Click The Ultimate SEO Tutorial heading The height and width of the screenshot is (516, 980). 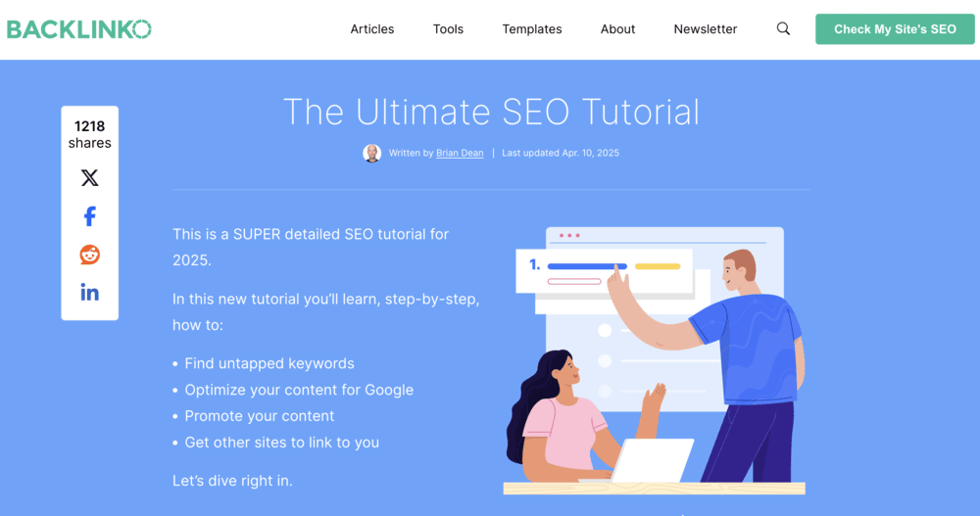pos(491,112)
